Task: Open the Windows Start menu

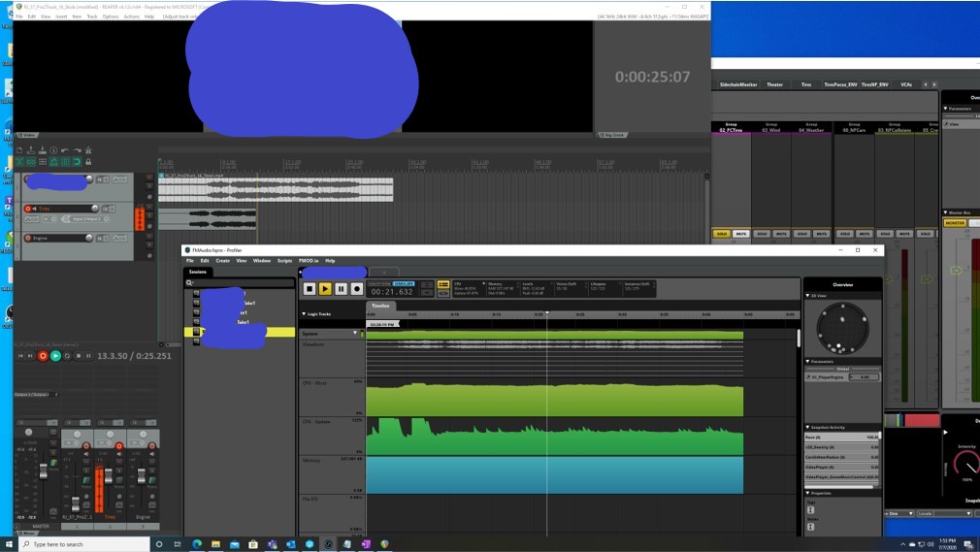Action: 9,544
